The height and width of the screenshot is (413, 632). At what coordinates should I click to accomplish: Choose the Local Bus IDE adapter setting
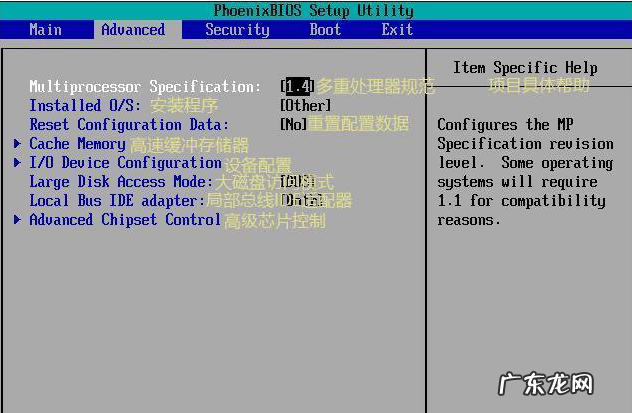coord(117,201)
